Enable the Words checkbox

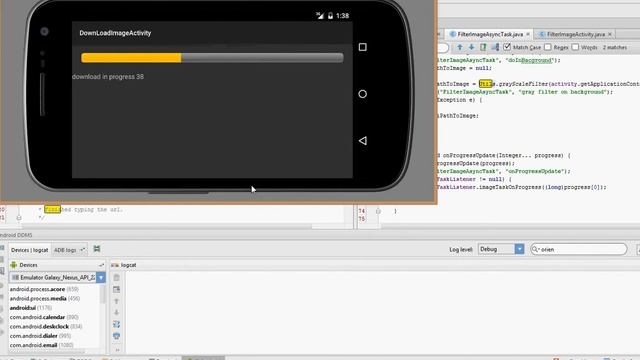click(575, 47)
